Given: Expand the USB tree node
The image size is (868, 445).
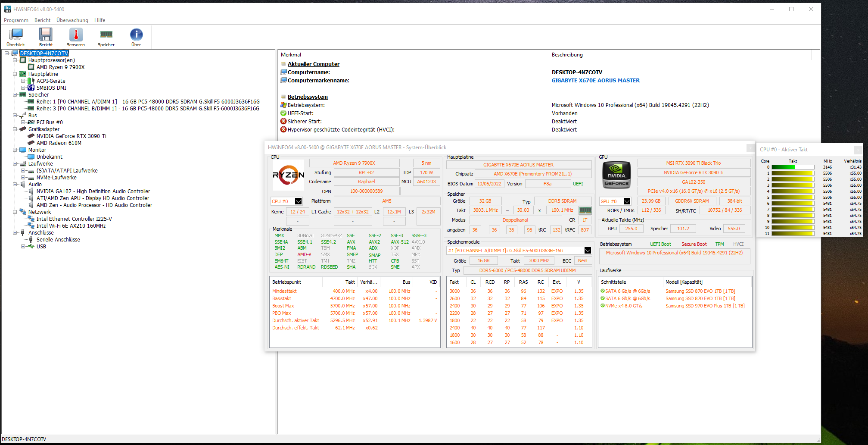Looking at the screenshot, I should [23, 247].
